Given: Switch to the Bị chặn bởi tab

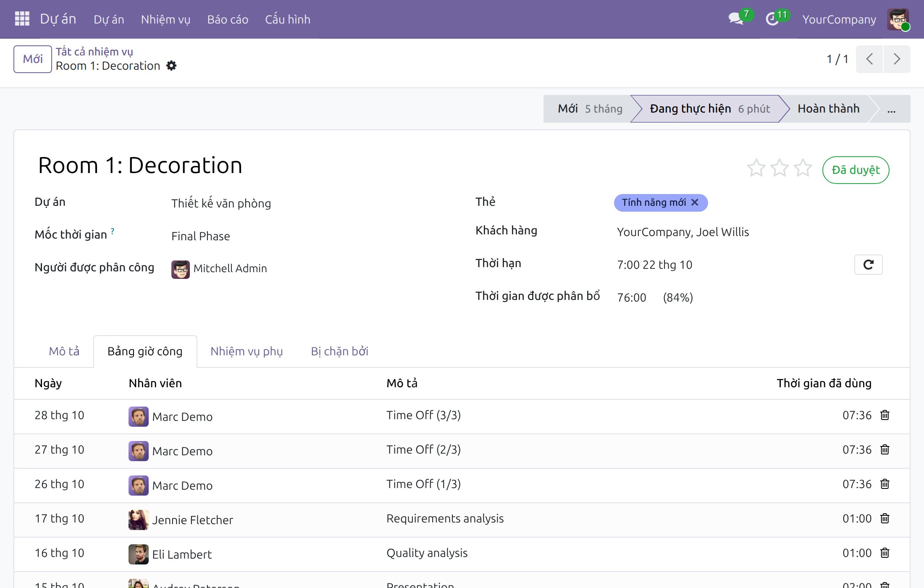Looking at the screenshot, I should (x=339, y=351).
